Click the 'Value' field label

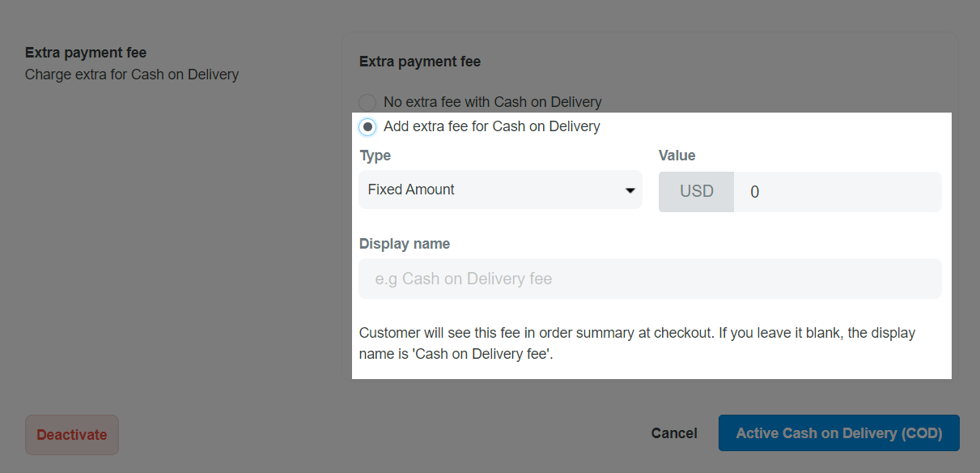click(677, 156)
